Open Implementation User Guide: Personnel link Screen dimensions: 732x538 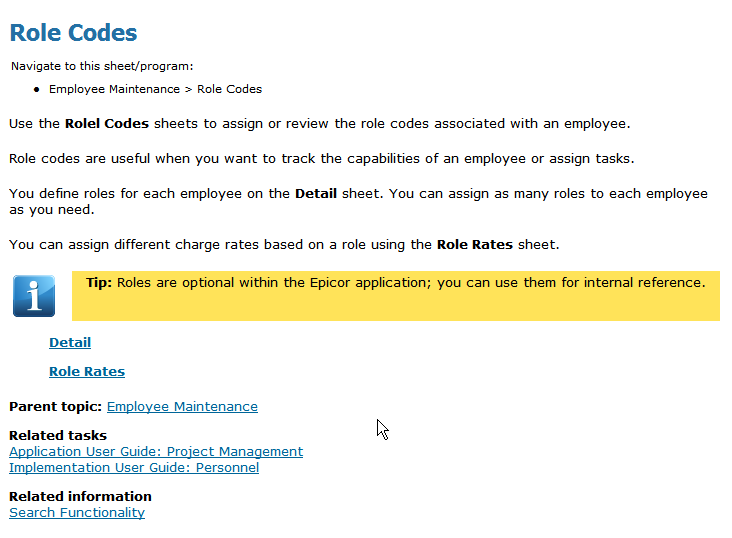pyautogui.click(x=134, y=467)
